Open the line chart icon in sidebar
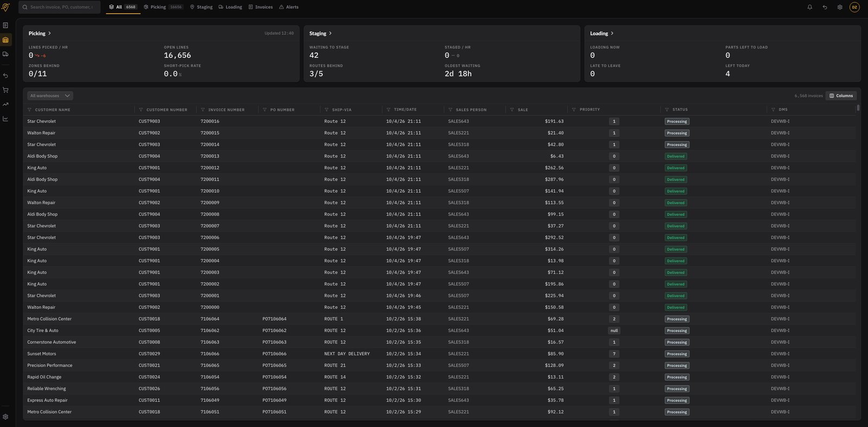 click(x=5, y=119)
